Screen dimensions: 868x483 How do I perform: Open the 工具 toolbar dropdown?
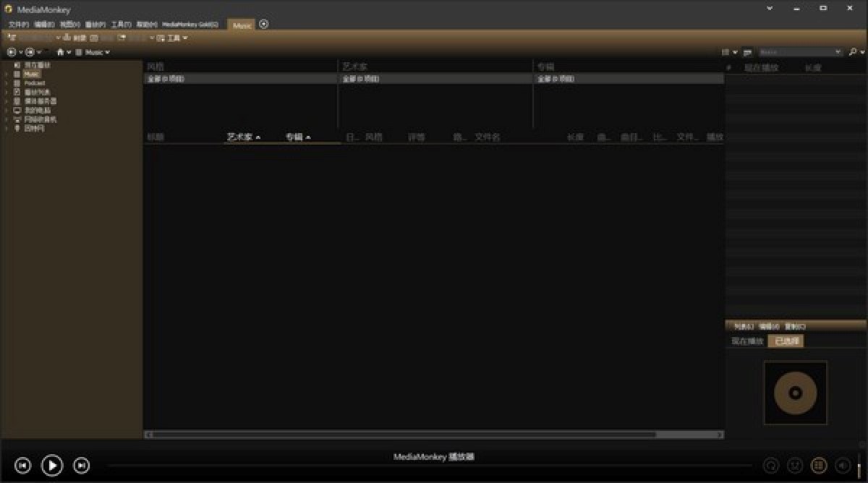pos(173,38)
